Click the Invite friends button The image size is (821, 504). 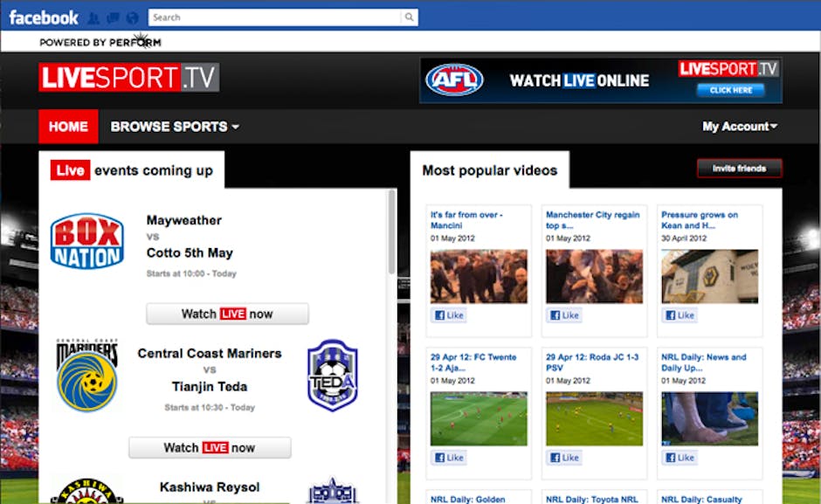pyautogui.click(x=739, y=169)
